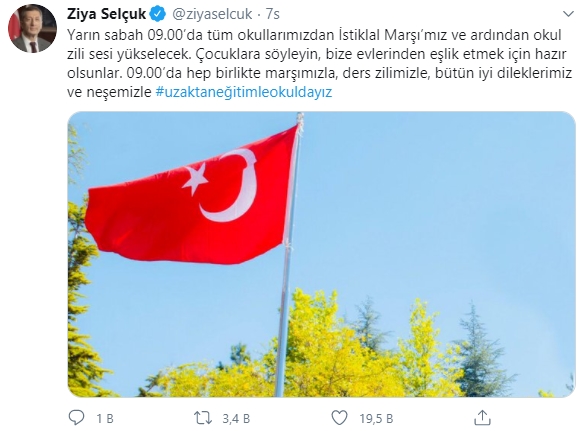Open the Turkish flag photo attachment
582x431 pixels.
tap(321, 254)
